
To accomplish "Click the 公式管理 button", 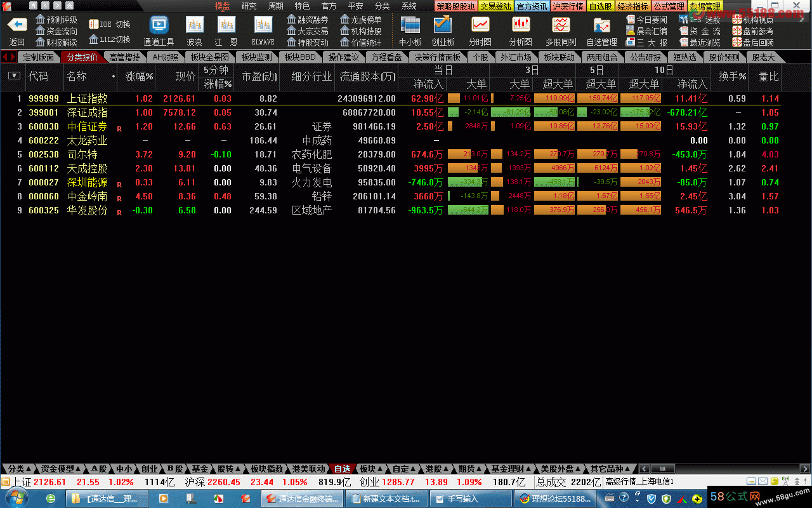I will point(669,6).
